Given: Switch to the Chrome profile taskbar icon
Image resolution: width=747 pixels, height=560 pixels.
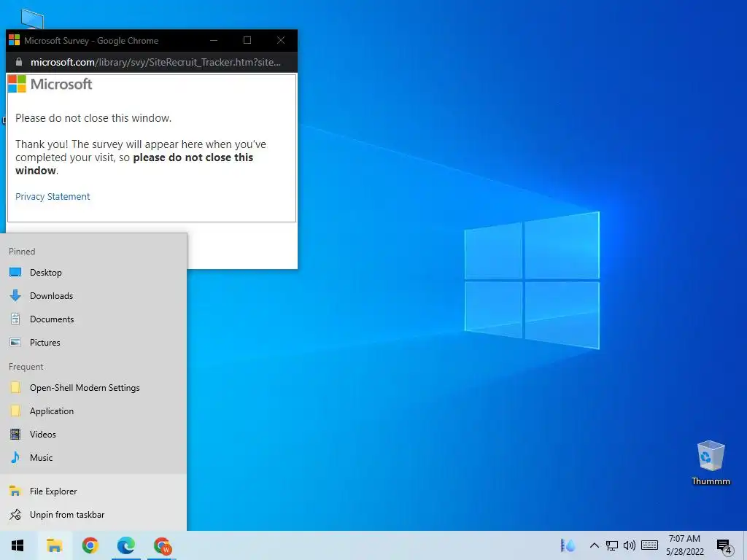Looking at the screenshot, I should (x=162, y=545).
